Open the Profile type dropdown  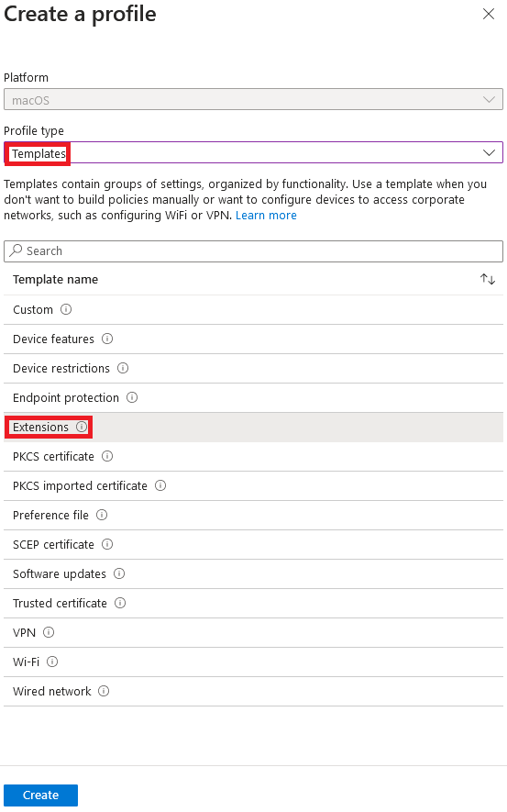(x=253, y=153)
